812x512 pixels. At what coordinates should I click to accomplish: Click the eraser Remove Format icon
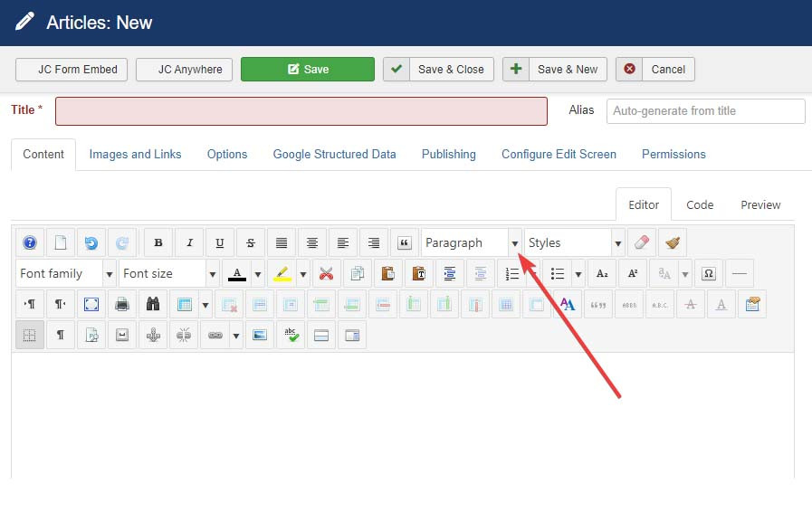(641, 242)
